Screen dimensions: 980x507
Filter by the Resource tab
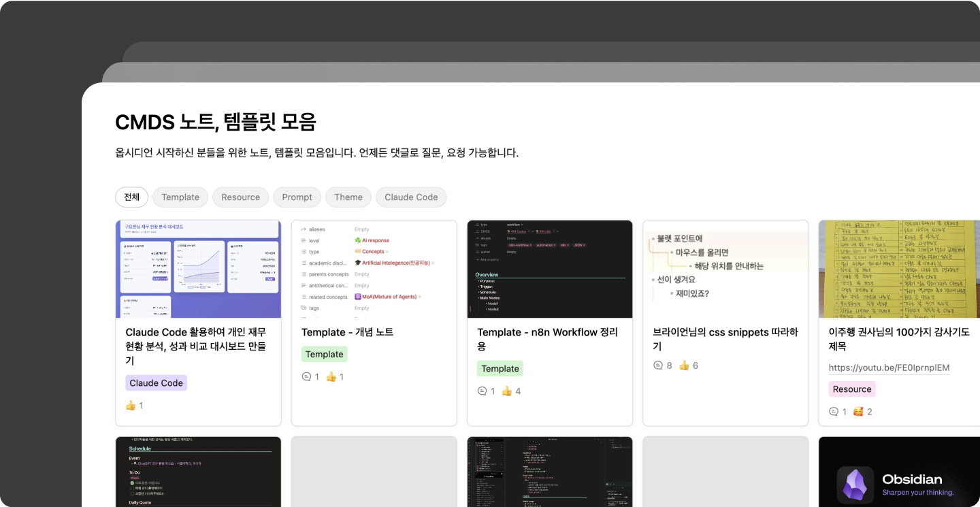[x=241, y=197]
